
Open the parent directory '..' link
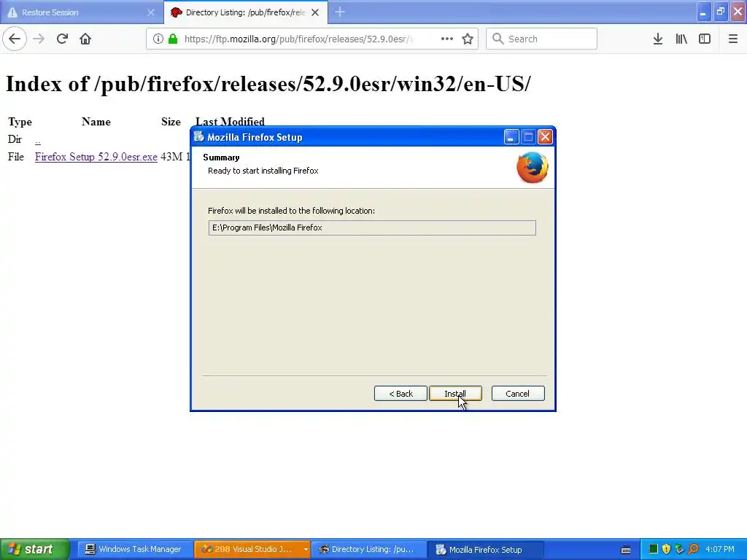tap(38, 139)
